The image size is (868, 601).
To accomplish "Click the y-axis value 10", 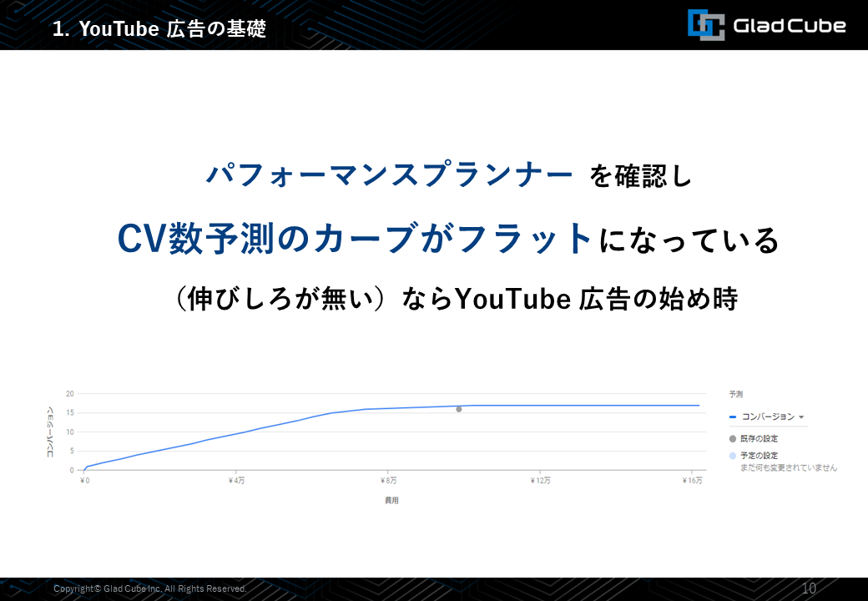I will click(x=70, y=432).
